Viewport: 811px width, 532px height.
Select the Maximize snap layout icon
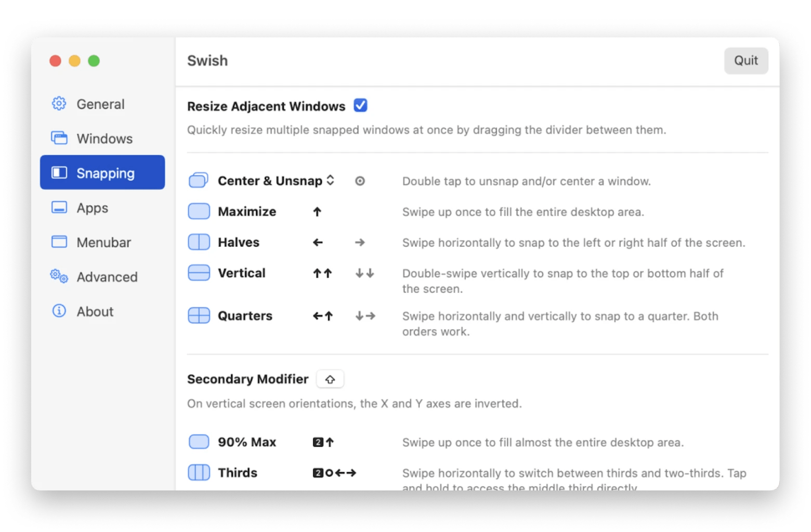click(199, 211)
